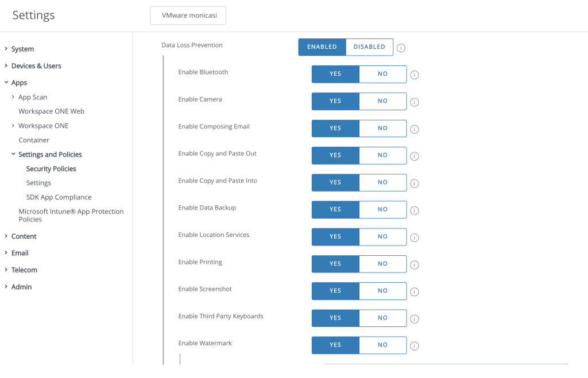Expand the System section in sidebar
This screenshot has height=378, width=588.
pyautogui.click(x=22, y=49)
